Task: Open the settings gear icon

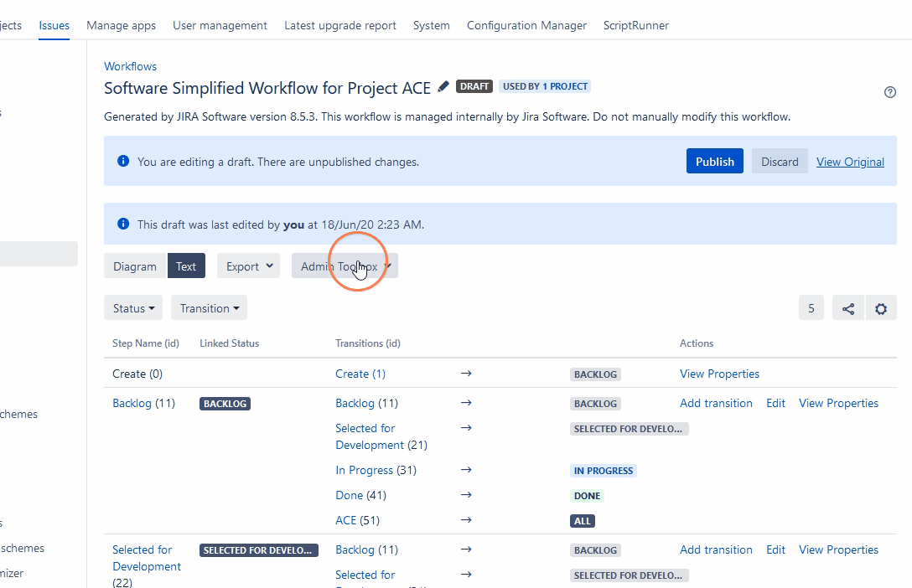Action: 881,308
